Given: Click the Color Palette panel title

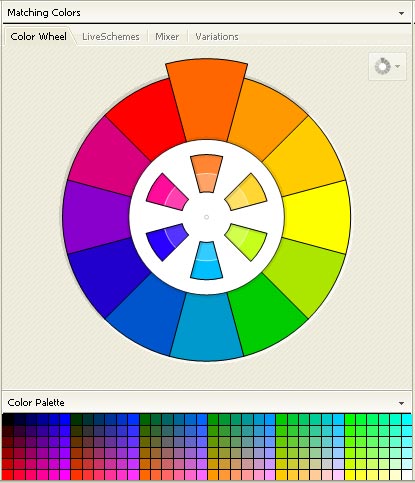Looking at the screenshot, I should tap(36, 403).
